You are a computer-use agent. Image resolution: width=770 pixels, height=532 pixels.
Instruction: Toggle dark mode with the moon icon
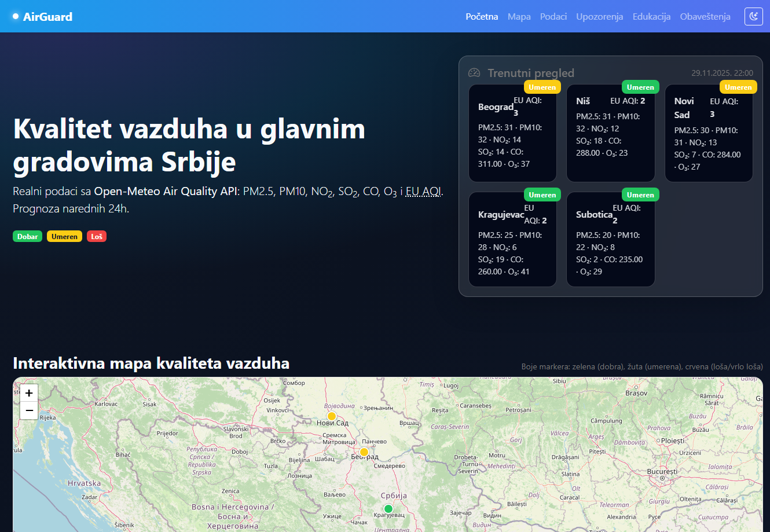(x=753, y=16)
